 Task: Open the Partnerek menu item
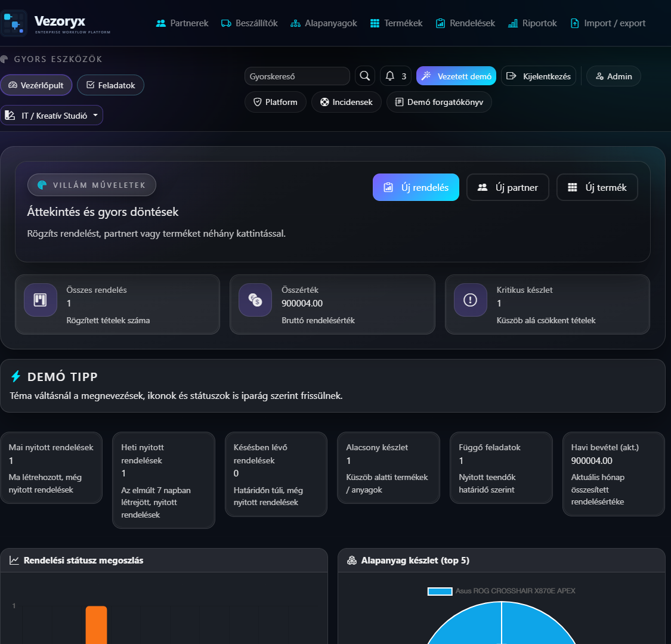click(182, 23)
